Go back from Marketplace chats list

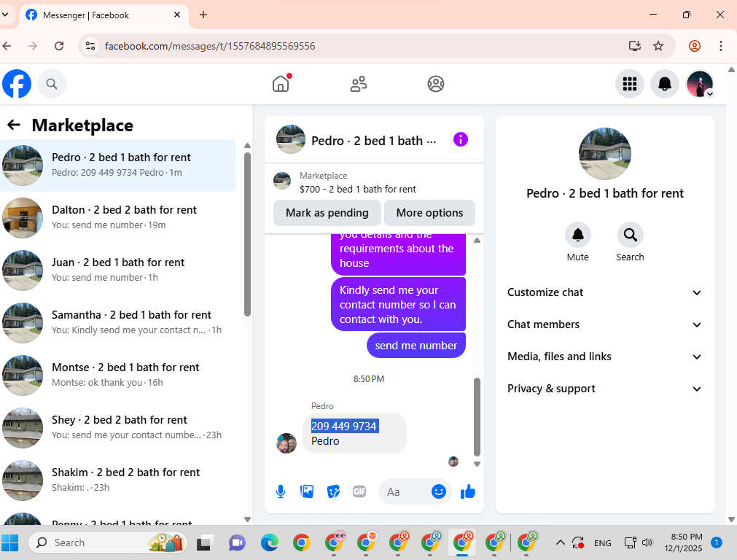tap(14, 125)
